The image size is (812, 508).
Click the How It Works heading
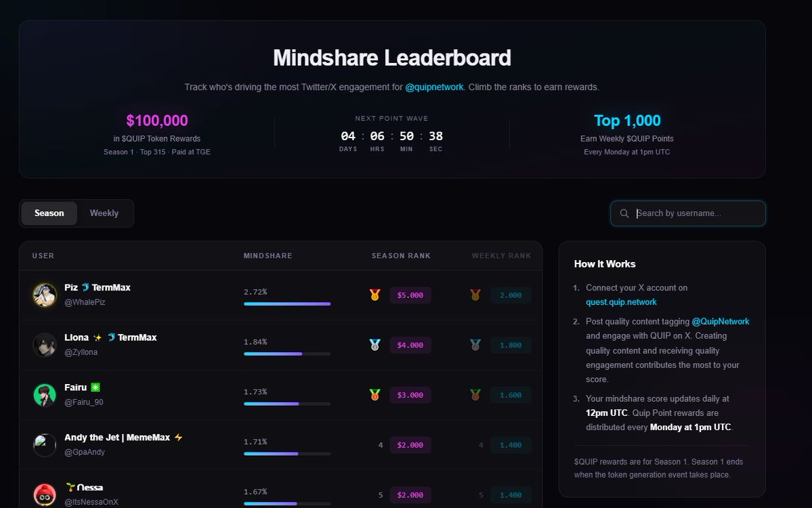coord(604,264)
